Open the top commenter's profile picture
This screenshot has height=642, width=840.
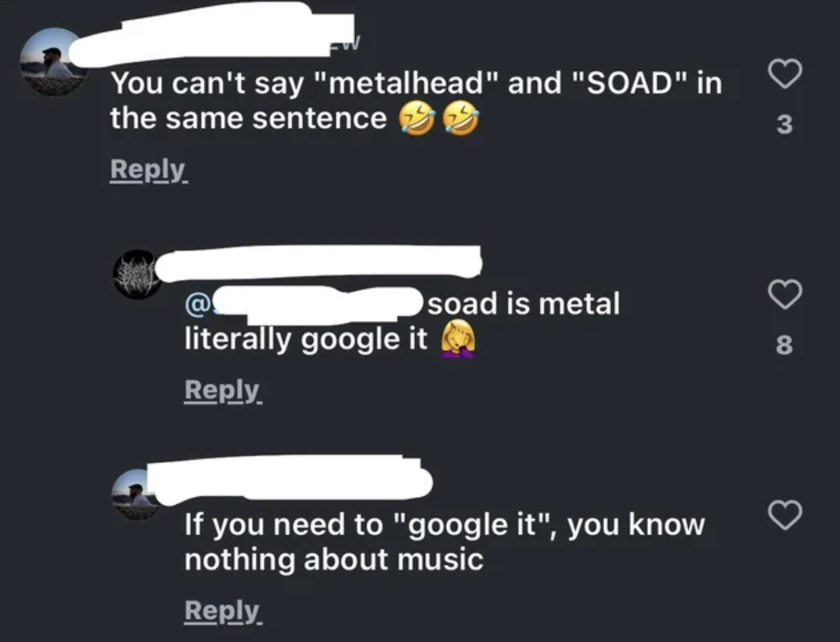[x=53, y=62]
